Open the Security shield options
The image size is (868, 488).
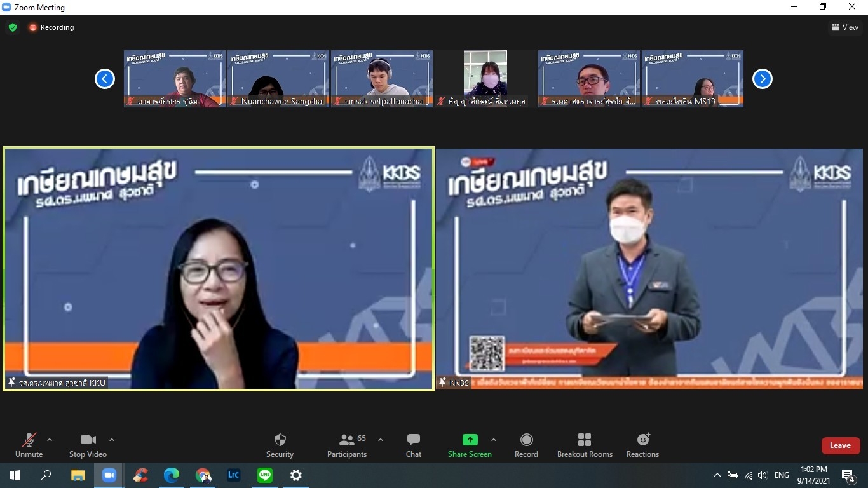tap(280, 445)
